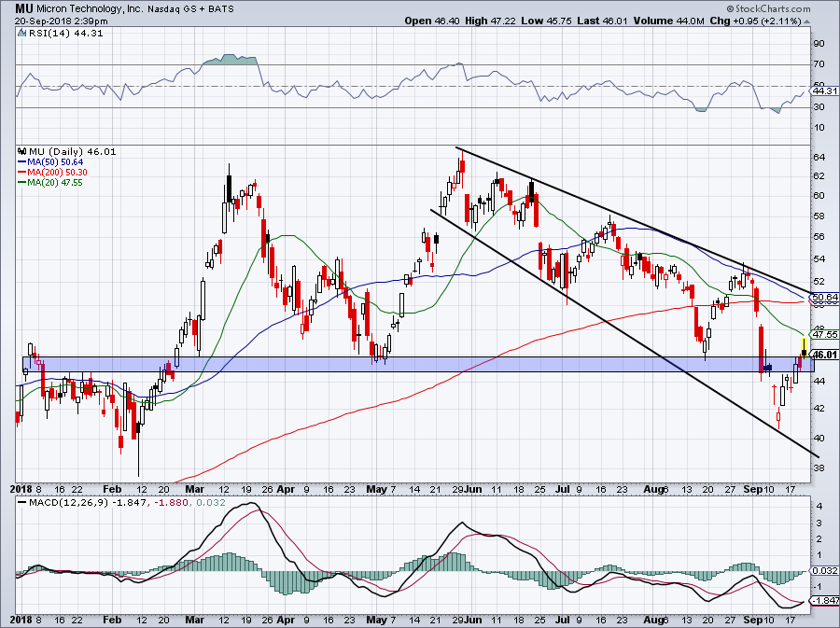Click the bold 46.01 last price tag
The width and height of the screenshot is (840, 628).
coord(825,355)
